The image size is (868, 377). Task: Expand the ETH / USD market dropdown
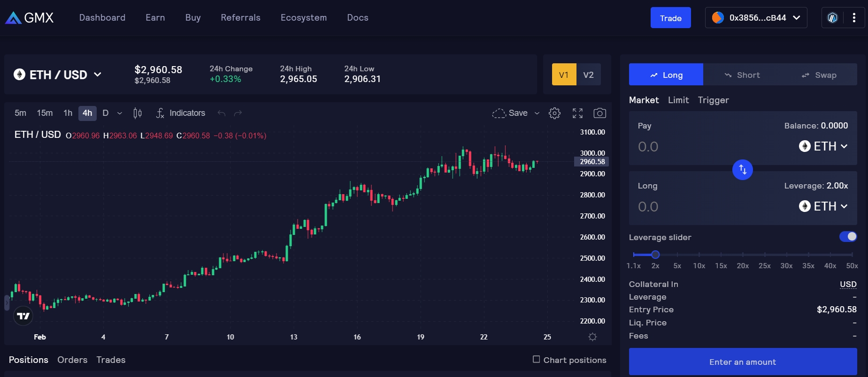pos(57,75)
